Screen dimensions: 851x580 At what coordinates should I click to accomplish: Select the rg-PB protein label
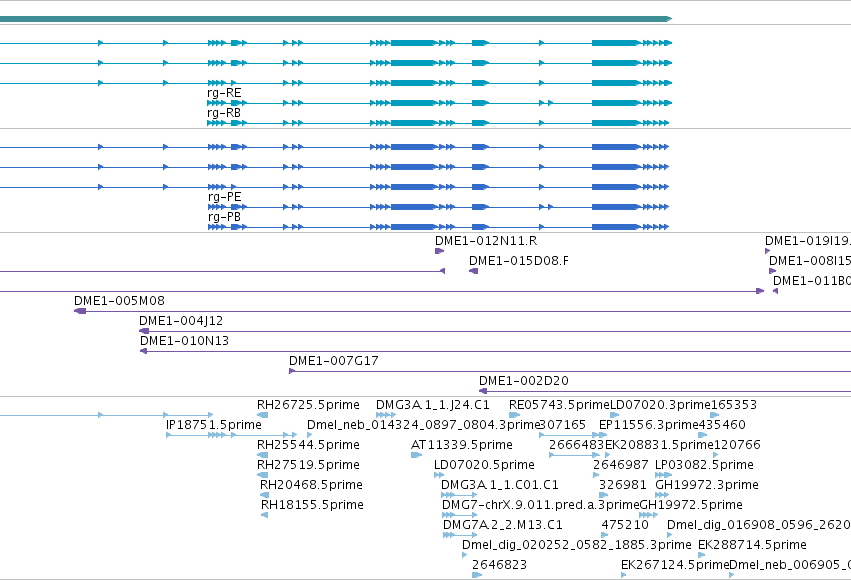[224, 217]
